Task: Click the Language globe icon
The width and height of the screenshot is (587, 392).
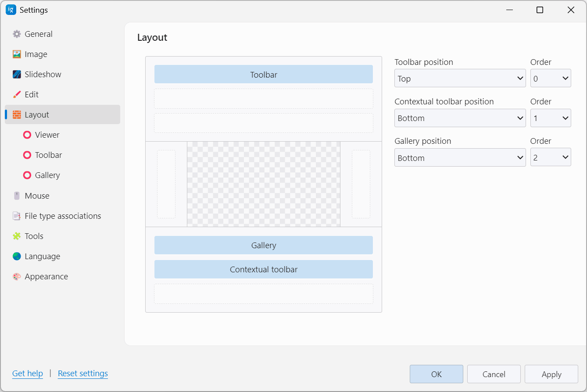Action: tap(17, 257)
